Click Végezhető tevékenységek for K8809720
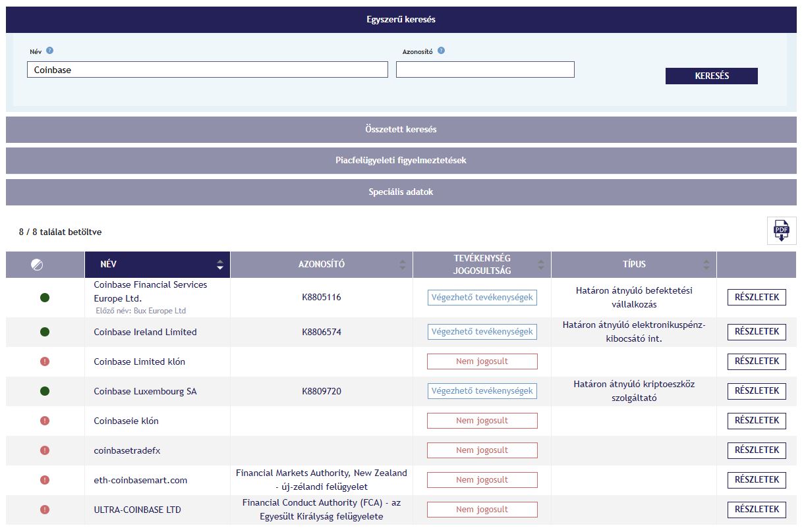Screen dimensions: 804x532 click(482, 391)
